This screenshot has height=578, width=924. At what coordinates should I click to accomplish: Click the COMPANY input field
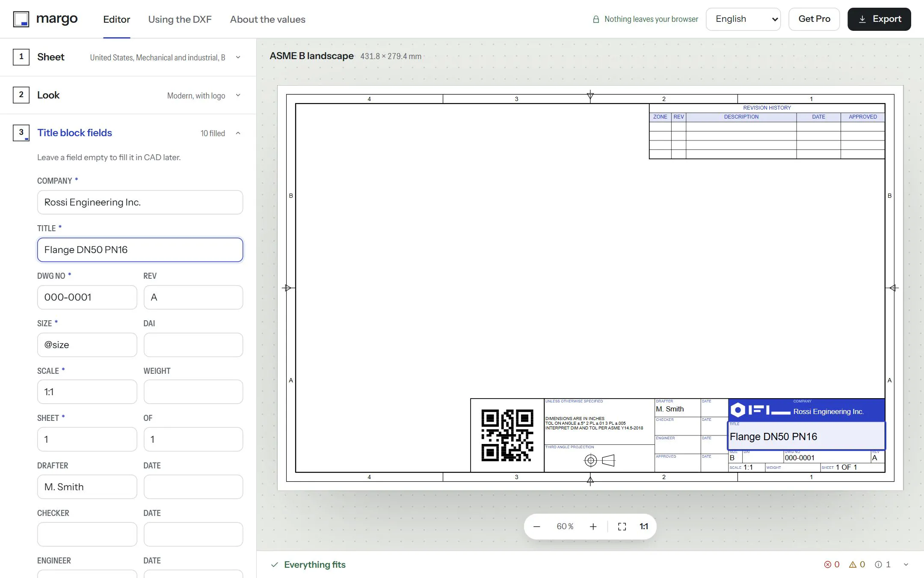pyautogui.click(x=140, y=203)
